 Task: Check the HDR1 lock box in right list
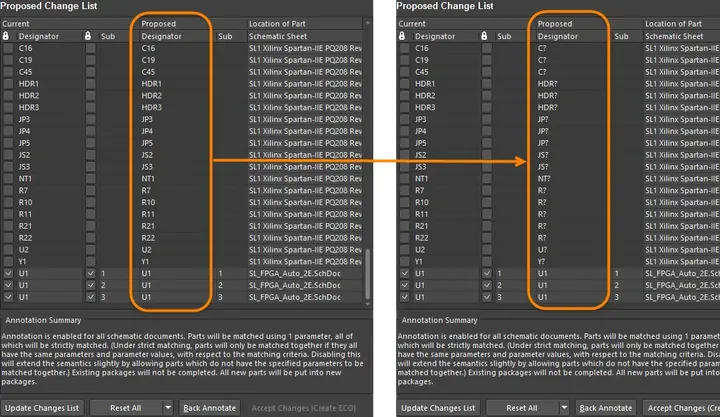tap(405, 84)
